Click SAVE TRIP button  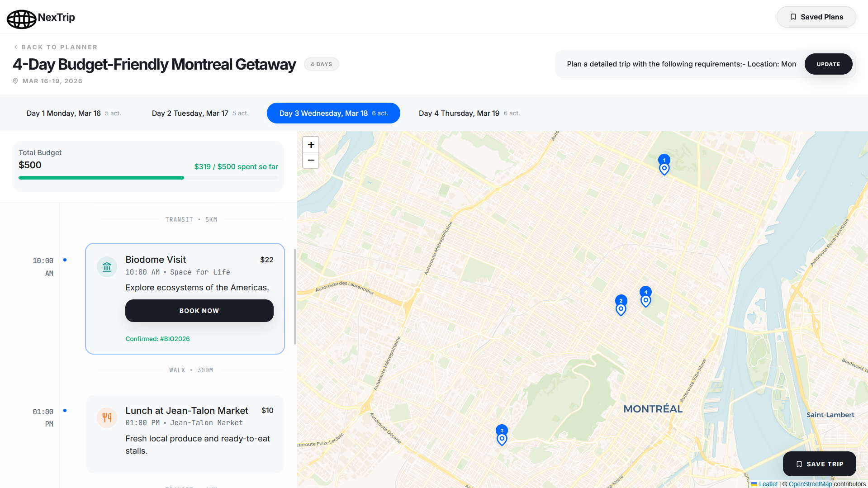819,464
